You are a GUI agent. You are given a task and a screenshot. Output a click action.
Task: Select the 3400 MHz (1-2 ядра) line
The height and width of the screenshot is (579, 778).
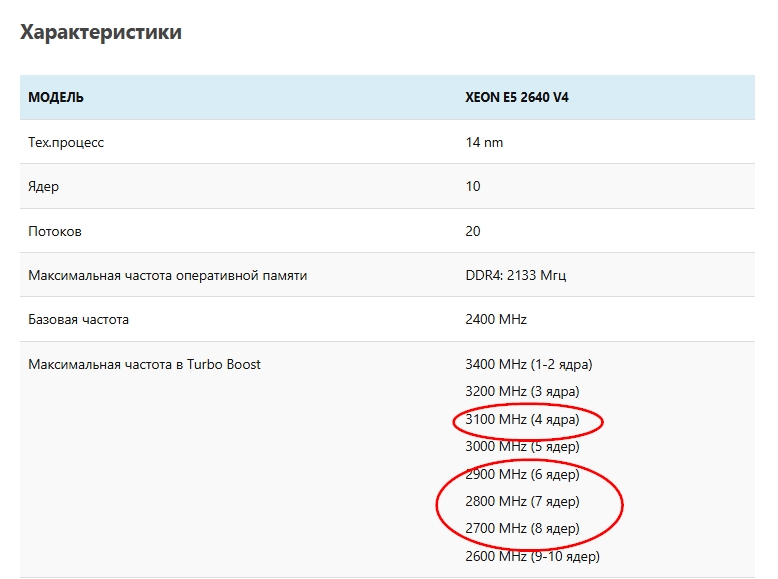click(x=535, y=364)
